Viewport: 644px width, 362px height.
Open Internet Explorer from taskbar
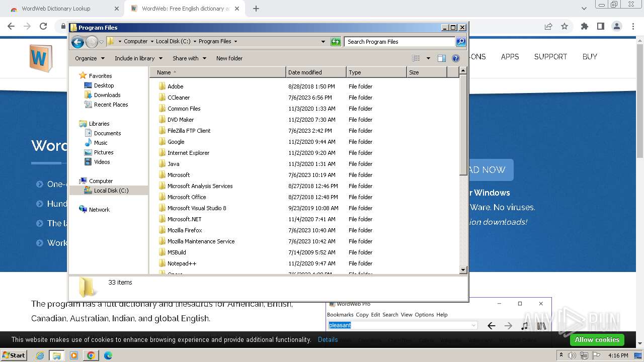pos(40,355)
